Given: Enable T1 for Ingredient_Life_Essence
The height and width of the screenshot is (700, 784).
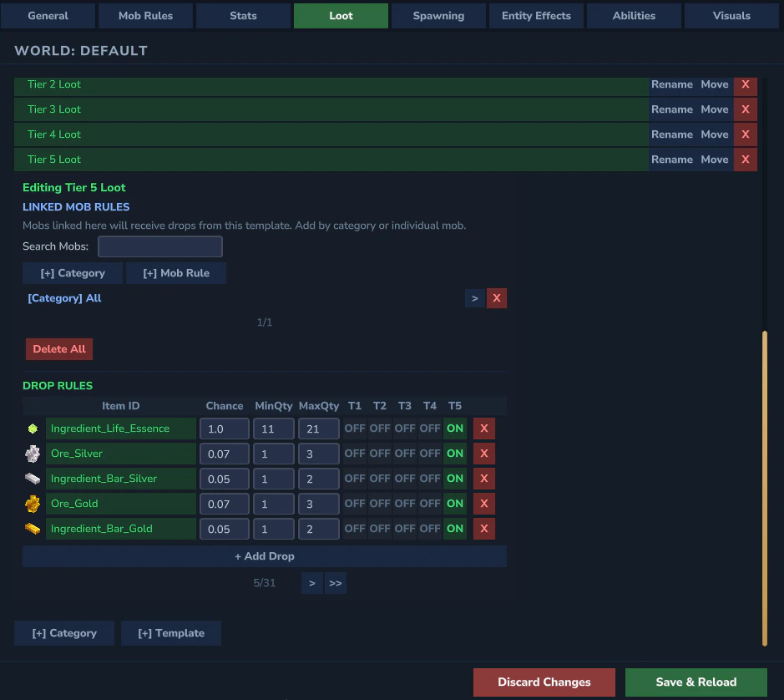Looking at the screenshot, I should coord(354,428).
